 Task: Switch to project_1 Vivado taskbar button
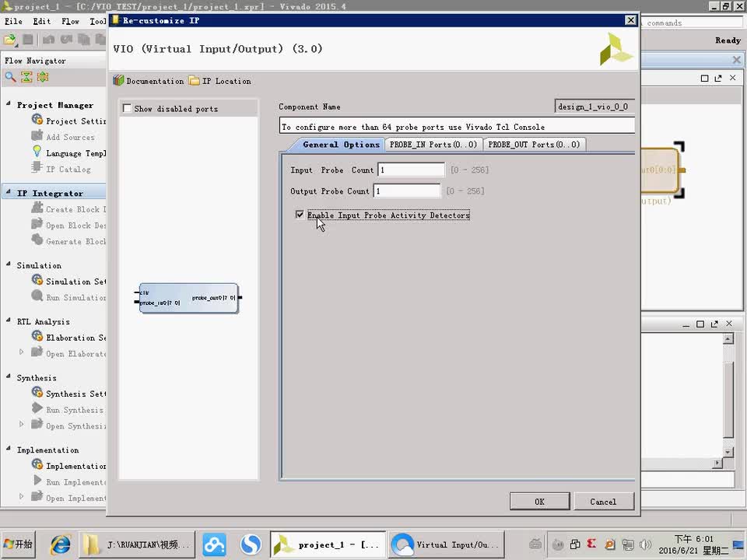328,544
